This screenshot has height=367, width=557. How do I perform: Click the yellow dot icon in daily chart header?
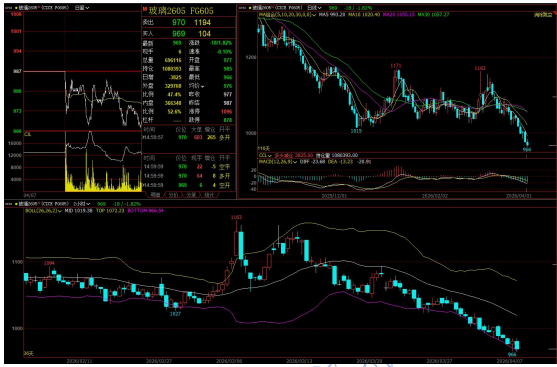click(250, 7)
